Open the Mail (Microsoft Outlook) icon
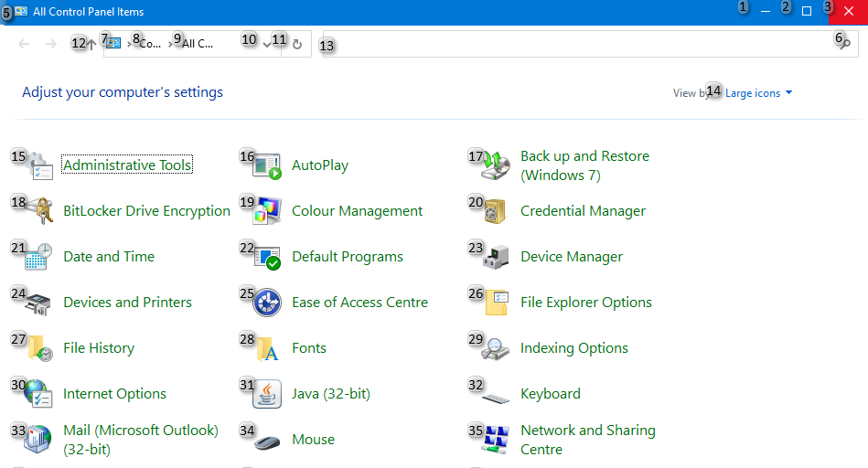868x468 pixels. point(38,440)
